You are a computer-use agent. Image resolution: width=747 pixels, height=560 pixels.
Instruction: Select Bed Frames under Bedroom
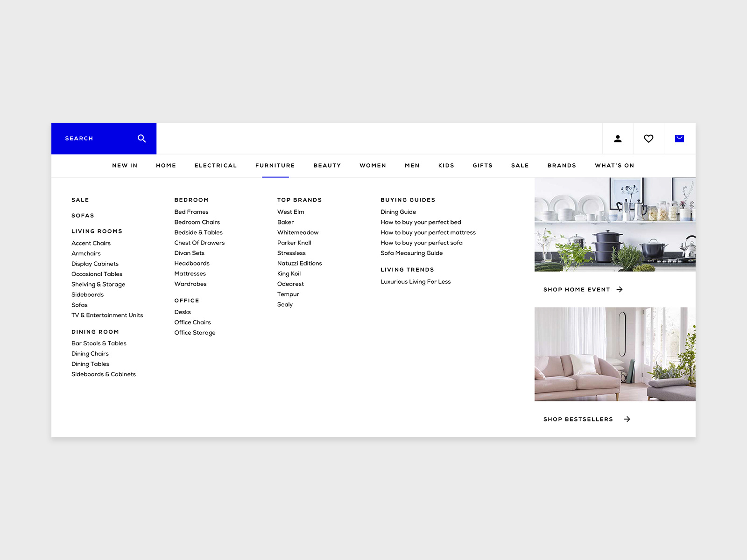tap(191, 211)
